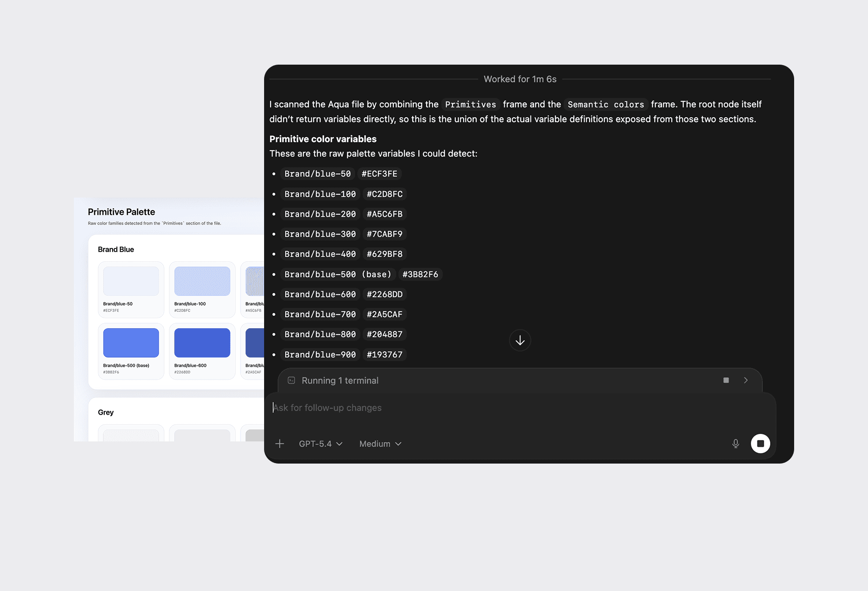Select the Brand/blue-50 variable name in chat
This screenshot has height=591, width=868.
(318, 174)
